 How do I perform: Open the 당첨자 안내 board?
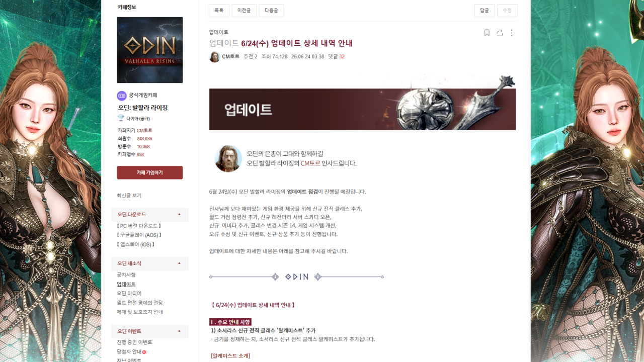coord(129,352)
